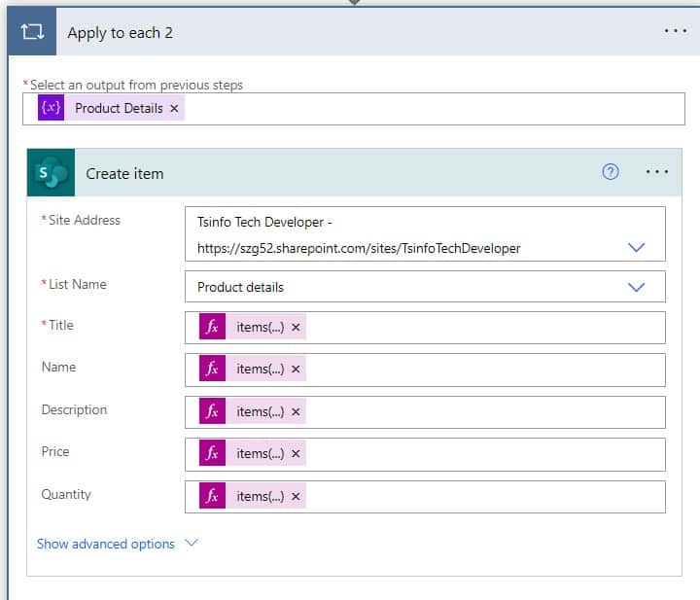Click the fx icon in Title field
Viewport: 700px width, 600px height.
[213, 327]
